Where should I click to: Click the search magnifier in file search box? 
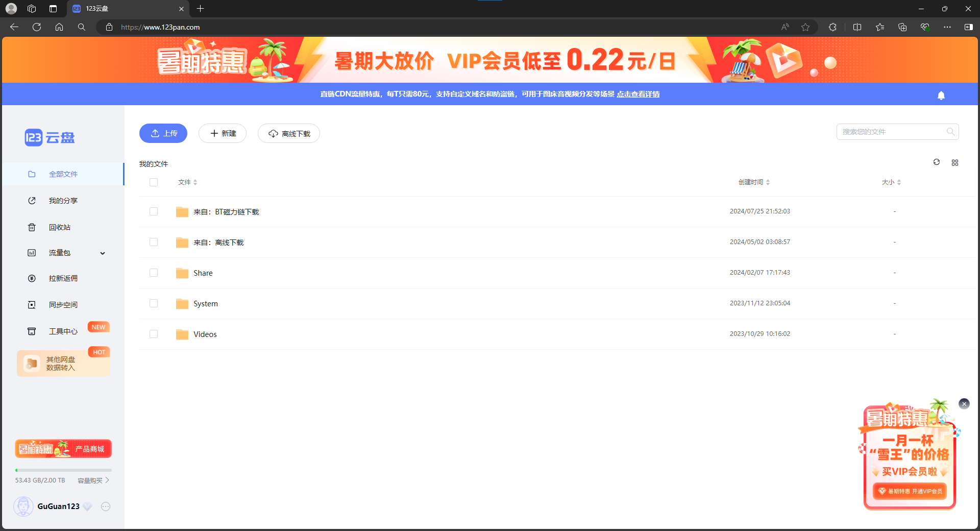click(950, 132)
